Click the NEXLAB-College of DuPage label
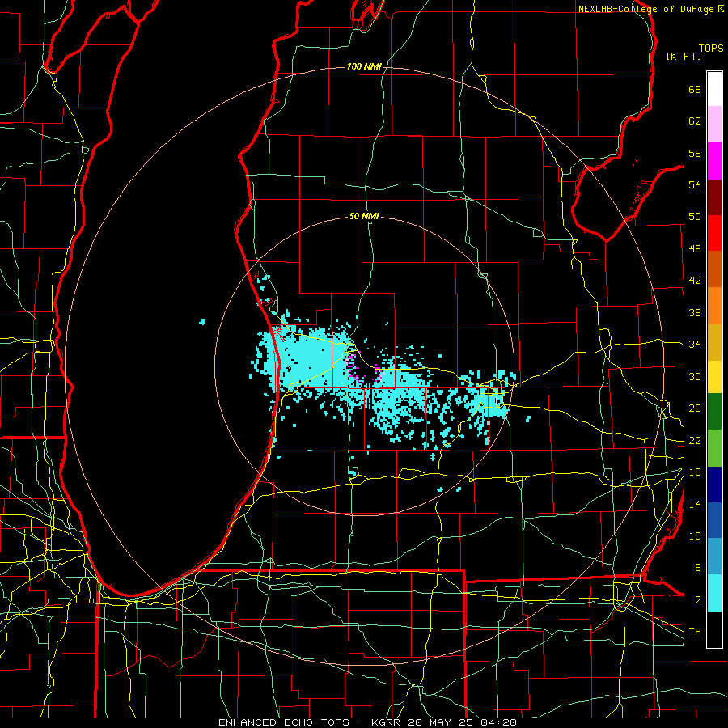728x728 pixels. 646,9
